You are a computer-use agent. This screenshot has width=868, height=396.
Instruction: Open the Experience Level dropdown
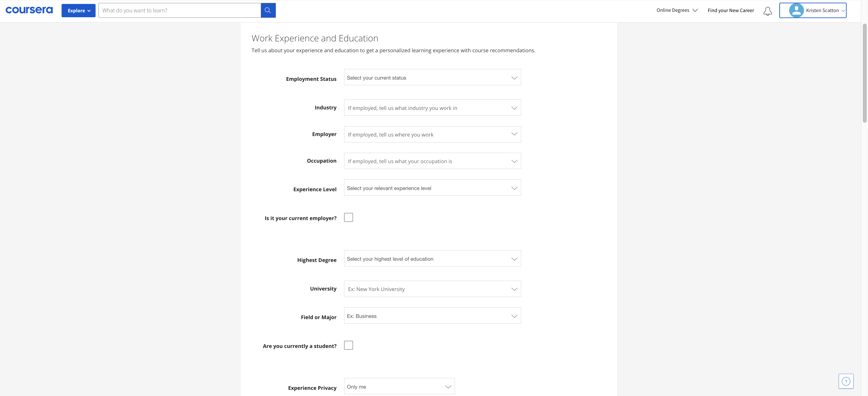tap(432, 188)
